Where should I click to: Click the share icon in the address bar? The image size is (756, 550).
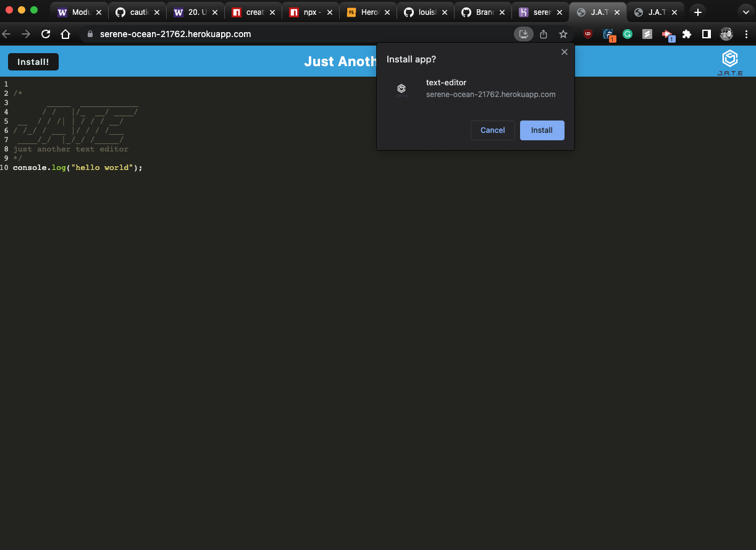pos(543,34)
